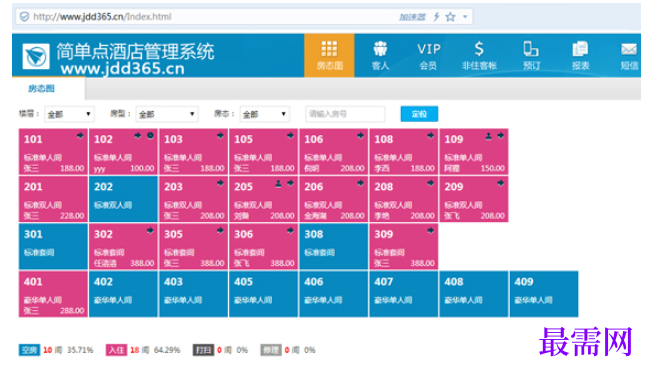Click the arrow icon on room 106

tap(361, 135)
